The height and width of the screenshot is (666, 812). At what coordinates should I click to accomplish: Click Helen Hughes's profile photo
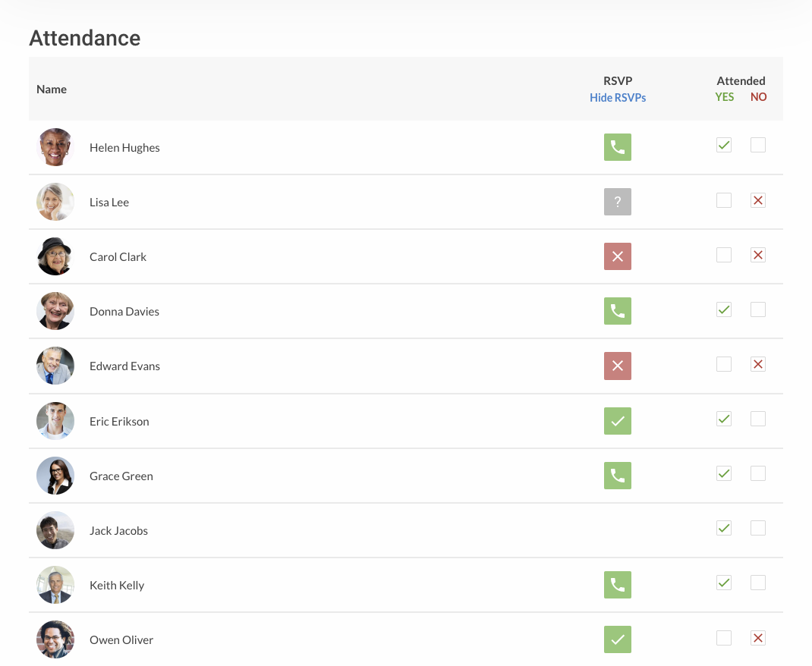pos(55,147)
